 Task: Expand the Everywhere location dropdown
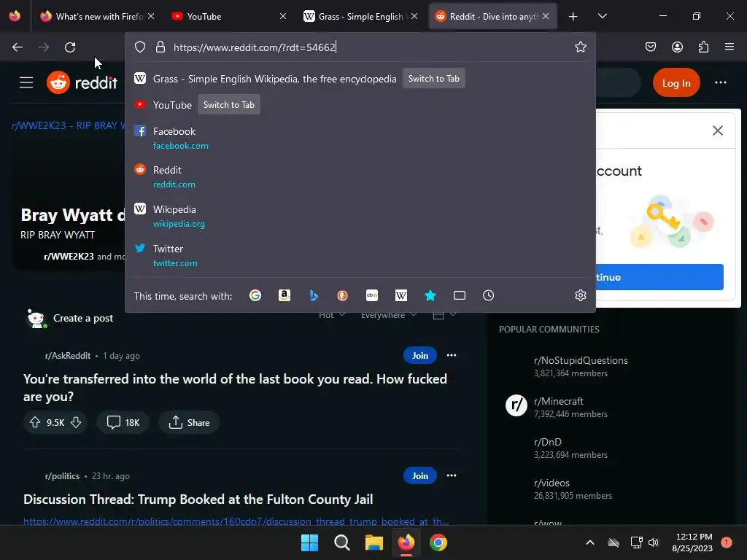click(389, 315)
